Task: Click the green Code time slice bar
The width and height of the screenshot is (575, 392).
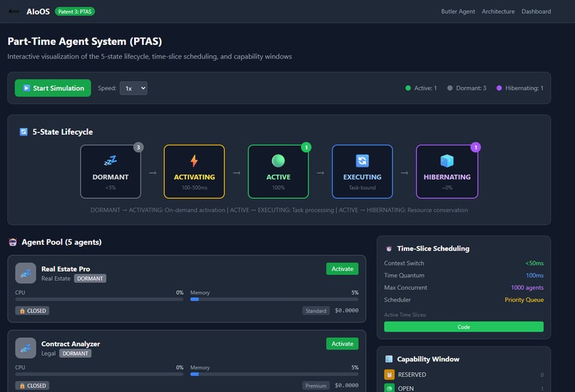Action: [464, 327]
